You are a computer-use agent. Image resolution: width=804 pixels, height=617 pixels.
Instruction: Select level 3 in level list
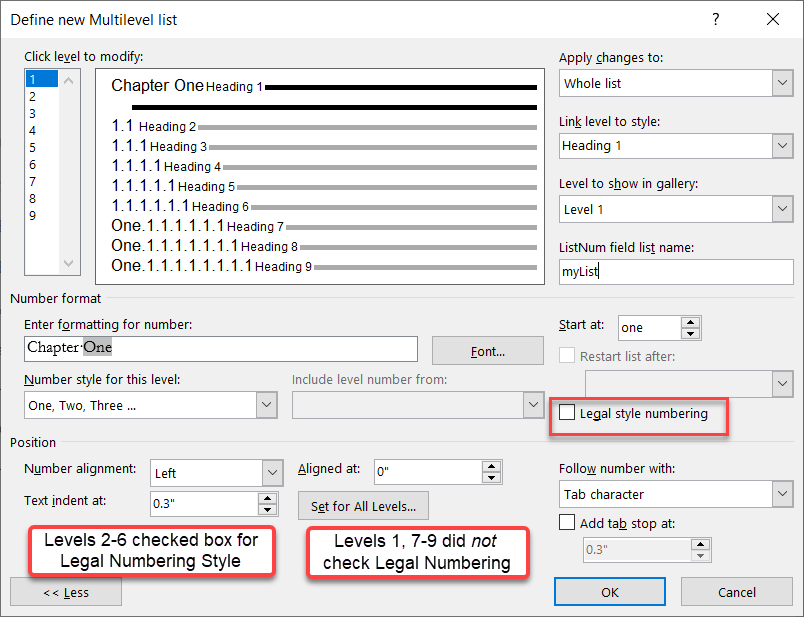tap(42, 113)
